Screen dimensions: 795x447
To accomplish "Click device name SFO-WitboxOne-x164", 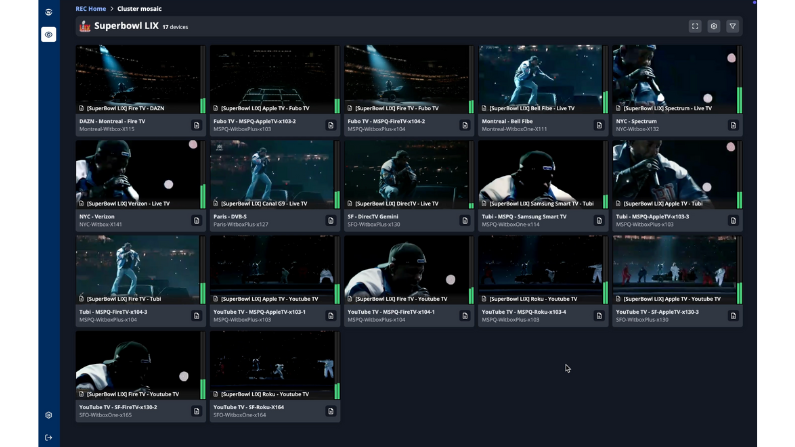I will [x=239, y=415].
